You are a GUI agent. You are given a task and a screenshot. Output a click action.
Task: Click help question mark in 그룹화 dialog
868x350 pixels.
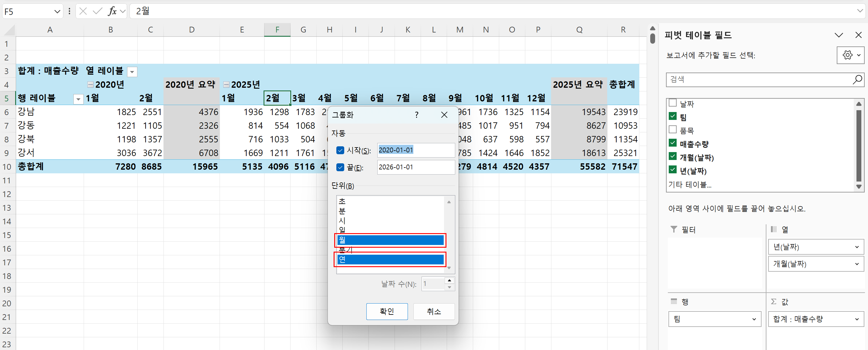417,115
